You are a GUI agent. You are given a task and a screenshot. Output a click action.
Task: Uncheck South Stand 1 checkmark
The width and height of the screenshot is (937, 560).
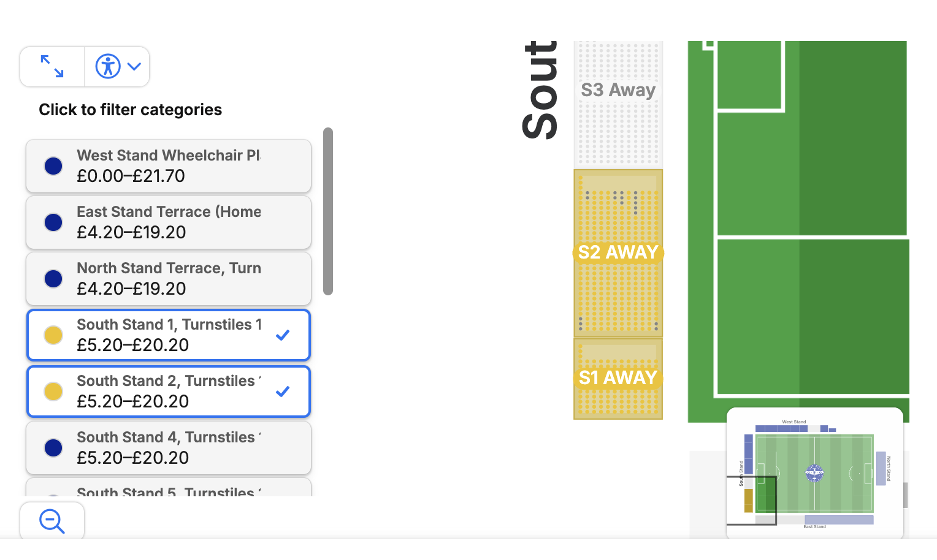[283, 335]
